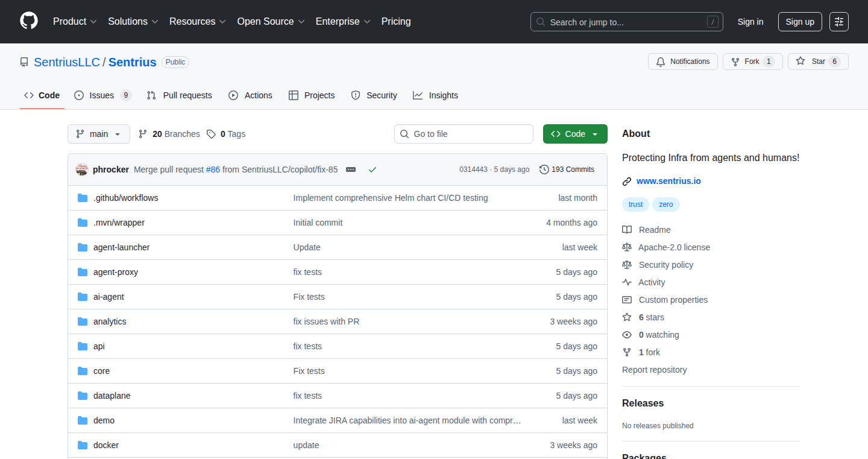Open the green Code dropdown button
This screenshot has width=868, height=459.
point(575,134)
